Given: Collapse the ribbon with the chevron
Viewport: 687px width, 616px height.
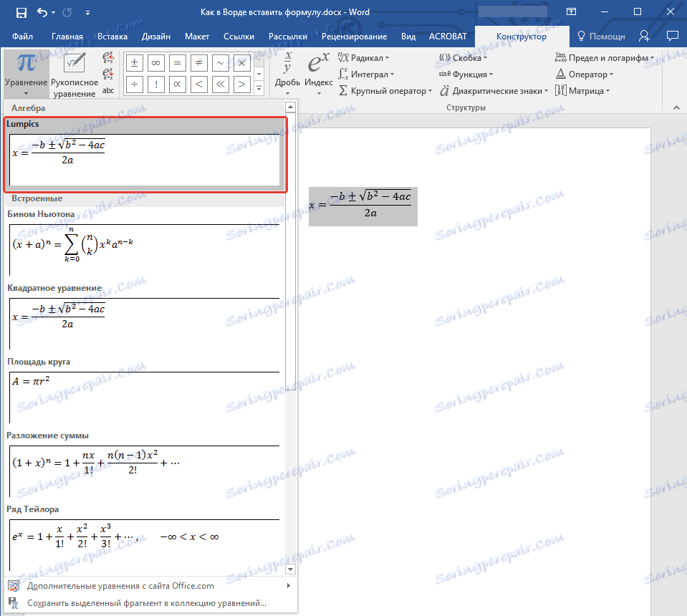Looking at the screenshot, I should pos(676,107).
